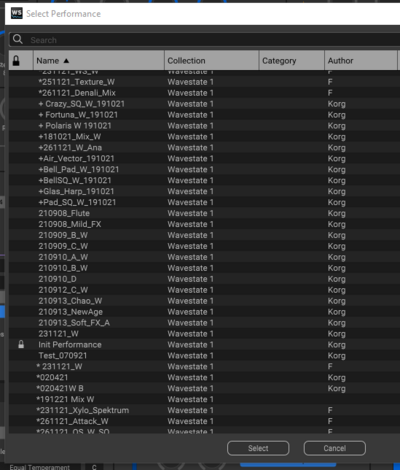
Task: Choose the +Air_Vector_191021 row
Action: [x=204, y=158]
